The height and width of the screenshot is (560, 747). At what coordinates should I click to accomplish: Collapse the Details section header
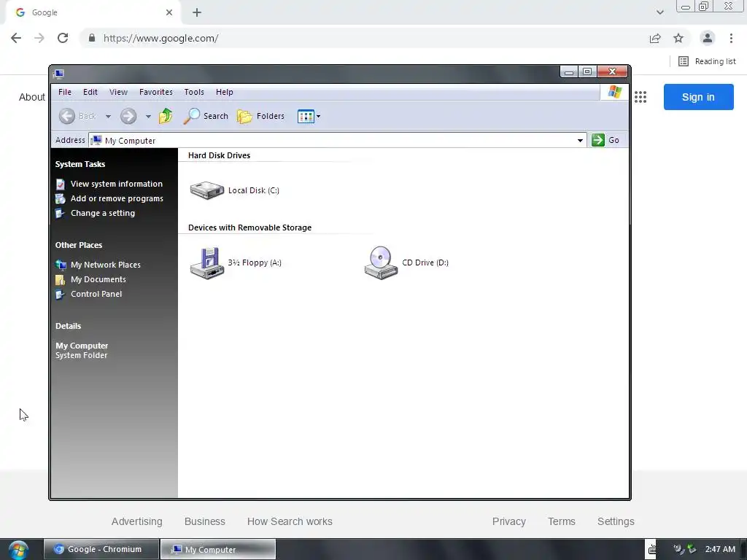point(68,326)
